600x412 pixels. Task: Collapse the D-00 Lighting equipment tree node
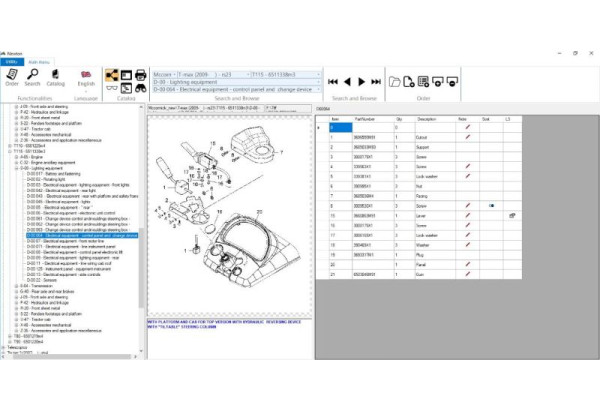point(17,169)
